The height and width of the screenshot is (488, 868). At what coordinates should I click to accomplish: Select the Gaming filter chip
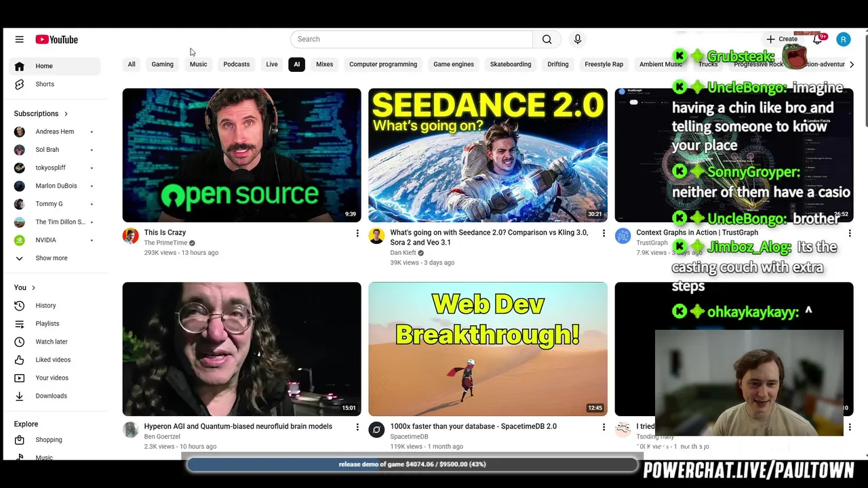tap(162, 64)
